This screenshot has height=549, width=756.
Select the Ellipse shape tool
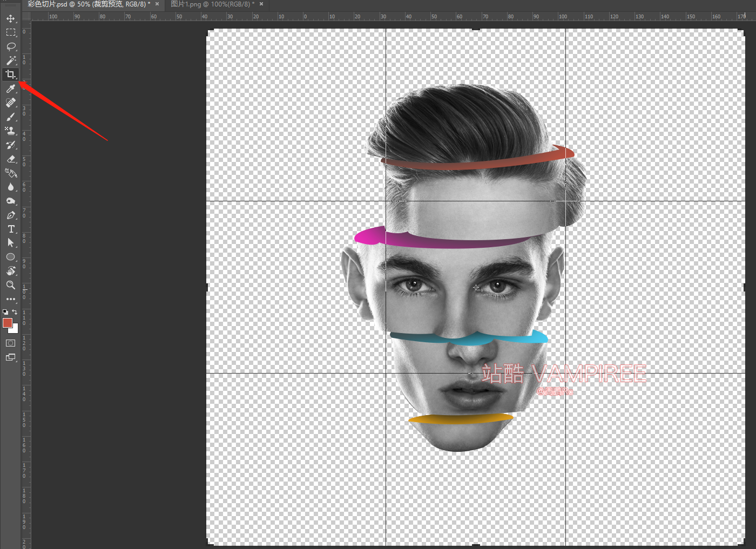click(10, 257)
